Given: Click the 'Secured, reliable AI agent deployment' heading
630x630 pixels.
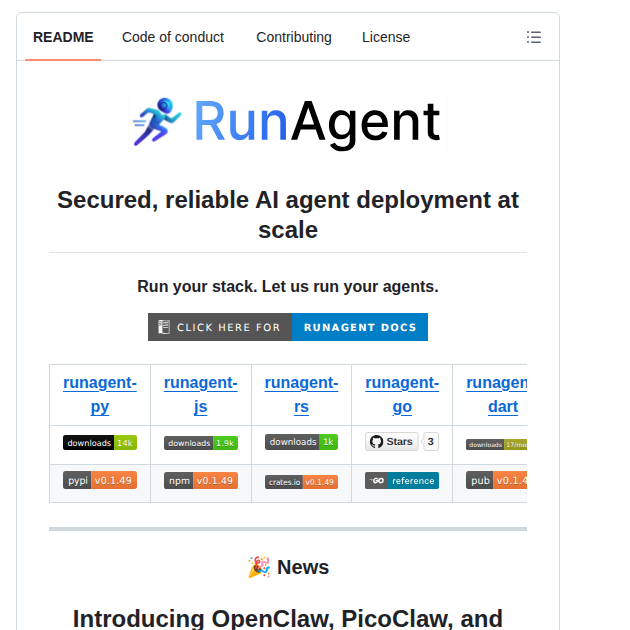Looking at the screenshot, I should [288, 215].
